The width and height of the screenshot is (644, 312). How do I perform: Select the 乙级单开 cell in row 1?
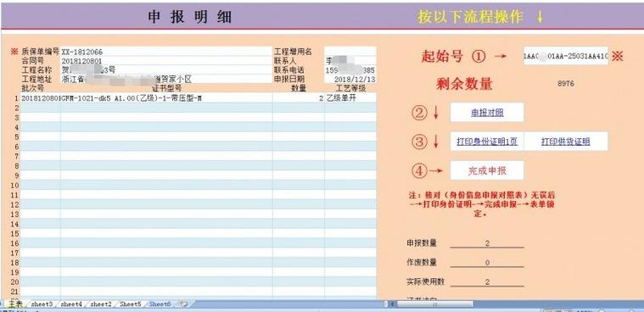click(x=350, y=98)
